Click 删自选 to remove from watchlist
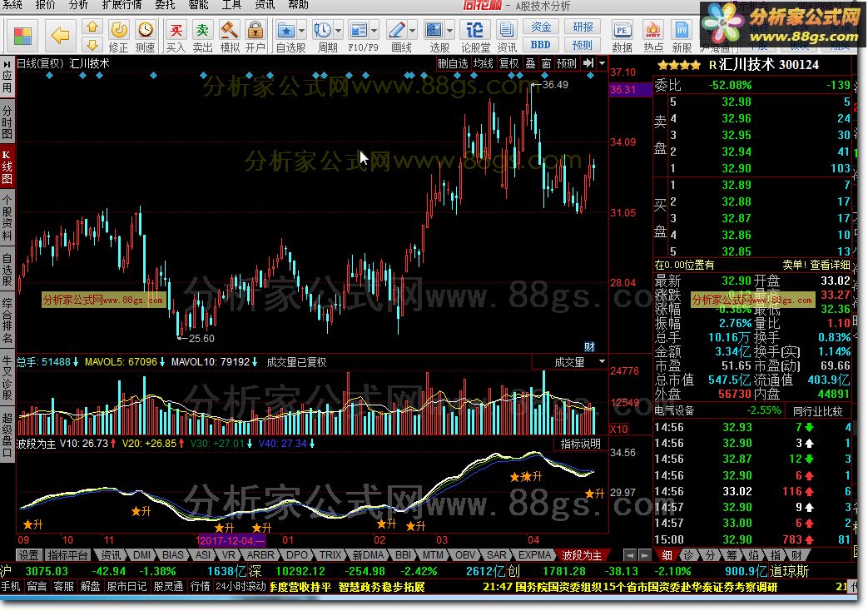Screen dimensions: 868x611 pos(453,63)
